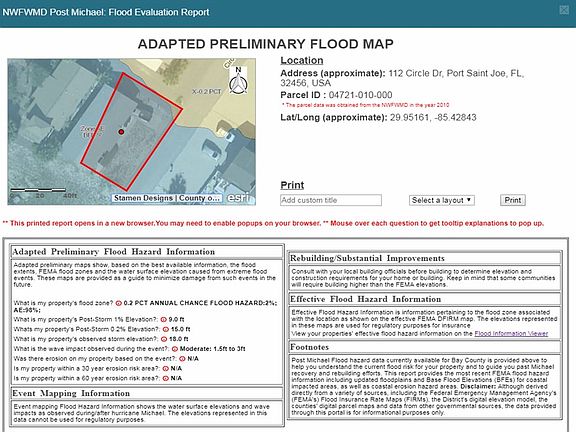The height and width of the screenshot is (432, 576).
Task: Open tooltip icon for 30 year erosion risk
Action: click(166, 368)
